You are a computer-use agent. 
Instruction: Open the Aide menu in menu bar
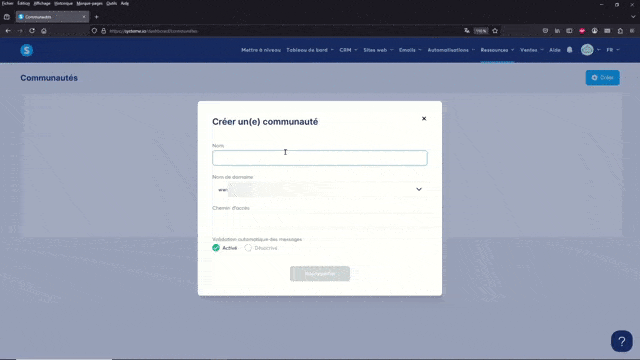point(125,3)
